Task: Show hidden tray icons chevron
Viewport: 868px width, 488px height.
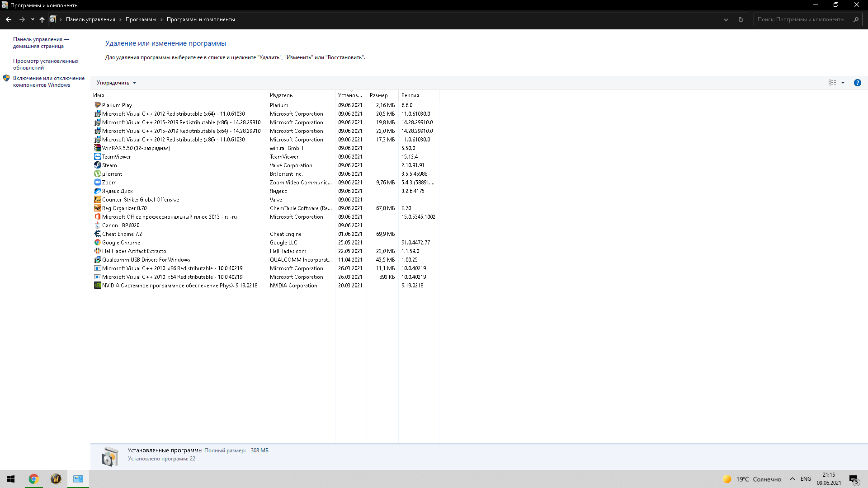Action: pyautogui.click(x=792, y=479)
